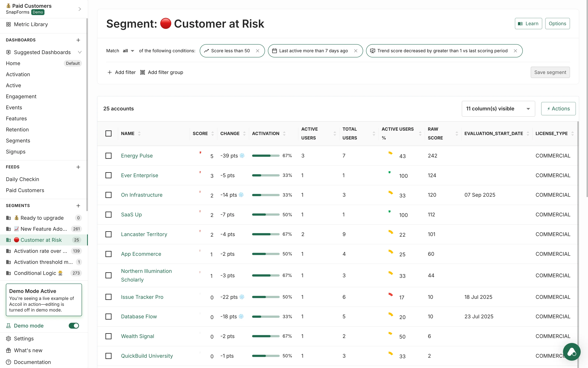Open the Energy Pulse account link
Viewport: 588px width, 368px height.
pyautogui.click(x=137, y=155)
